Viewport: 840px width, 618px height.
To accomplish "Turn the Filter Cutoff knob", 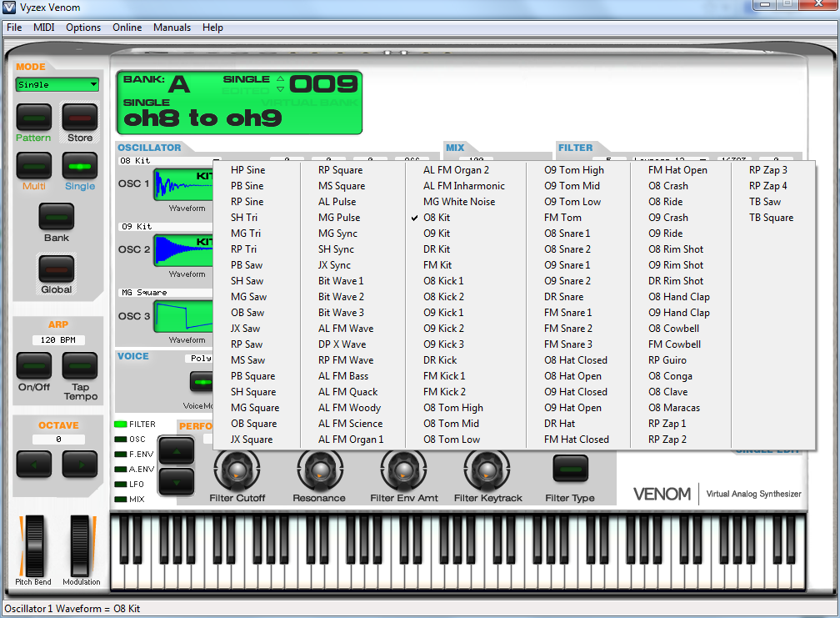I will point(237,470).
